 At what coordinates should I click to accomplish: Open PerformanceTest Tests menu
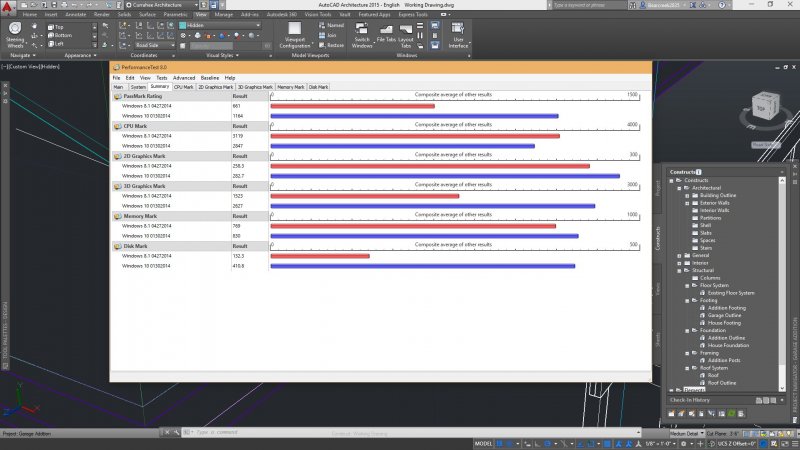pyautogui.click(x=161, y=78)
